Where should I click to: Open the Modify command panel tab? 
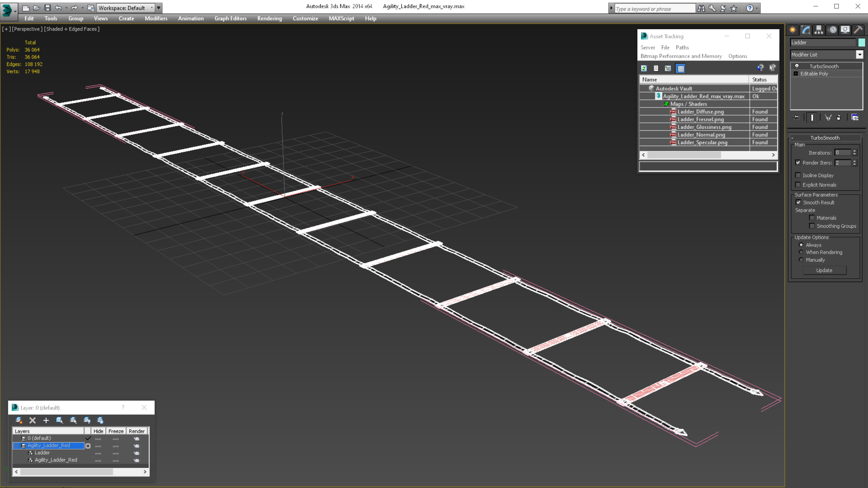[806, 30]
